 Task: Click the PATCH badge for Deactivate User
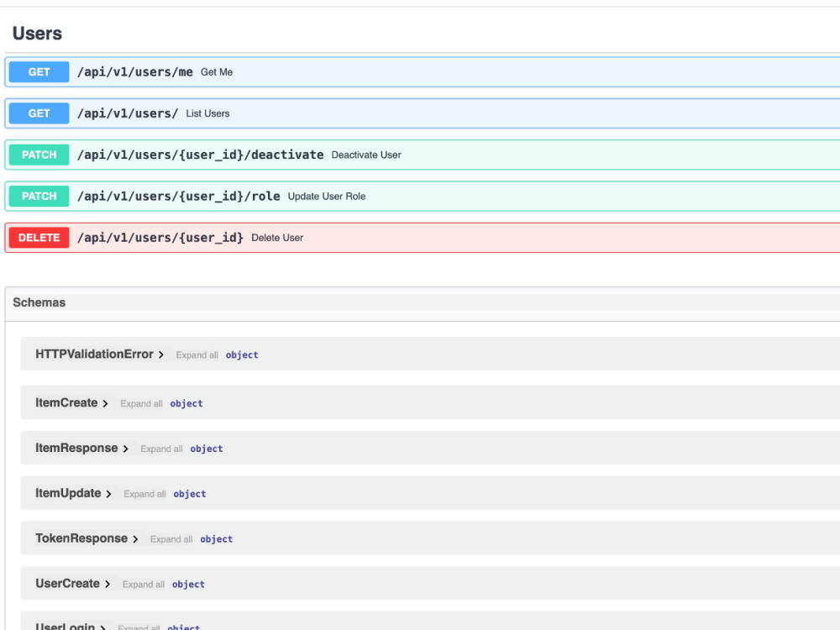click(x=39, y=155)
